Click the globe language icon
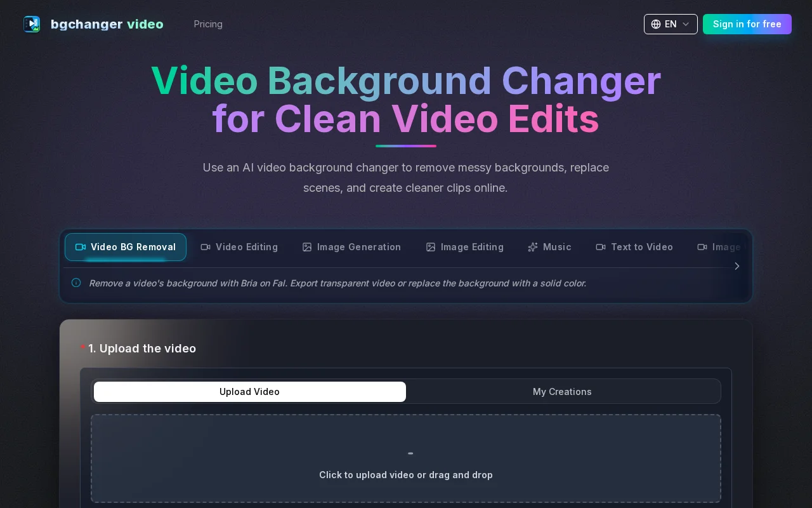The height and width of the screenshot is (508, 812). (656, 24)
